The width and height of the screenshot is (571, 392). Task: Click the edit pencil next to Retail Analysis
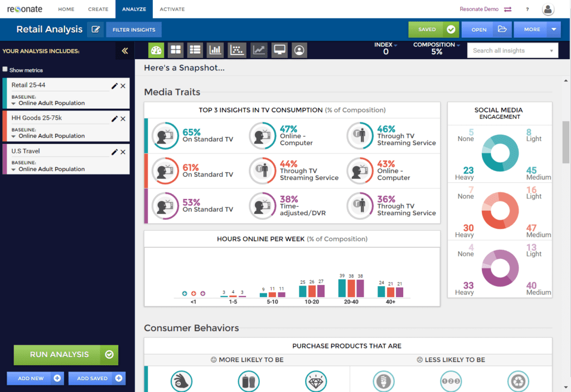click(95, 30)
